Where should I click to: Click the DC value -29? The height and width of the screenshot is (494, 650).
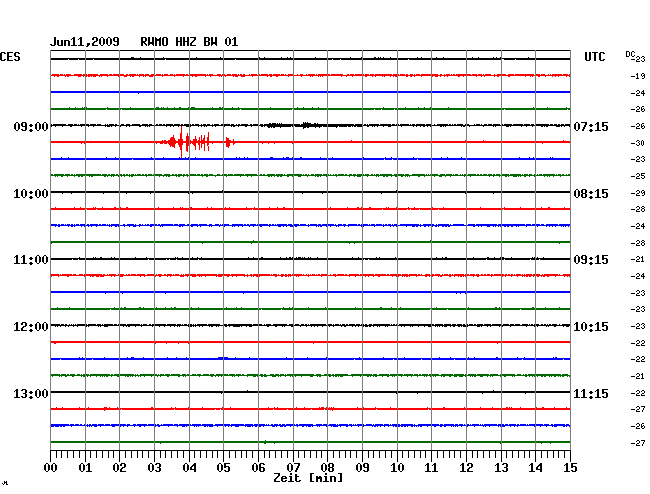tap(638, 193)
